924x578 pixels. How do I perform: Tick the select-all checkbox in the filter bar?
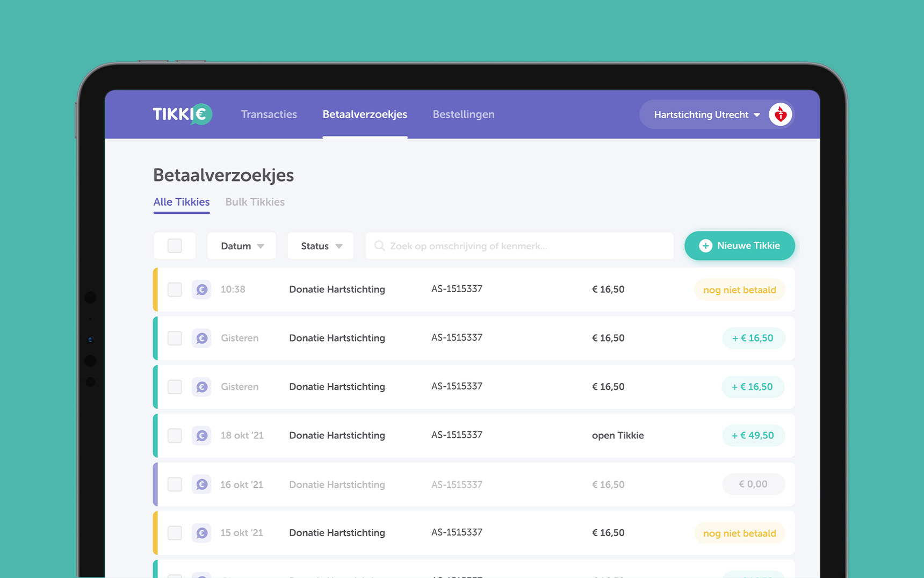(175, 246)
